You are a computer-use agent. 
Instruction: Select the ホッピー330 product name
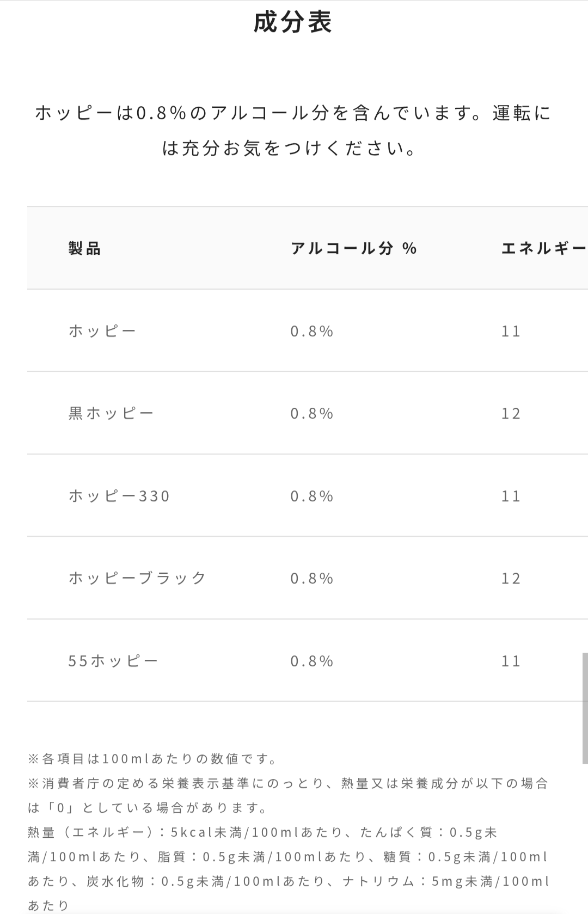[119, 496]
